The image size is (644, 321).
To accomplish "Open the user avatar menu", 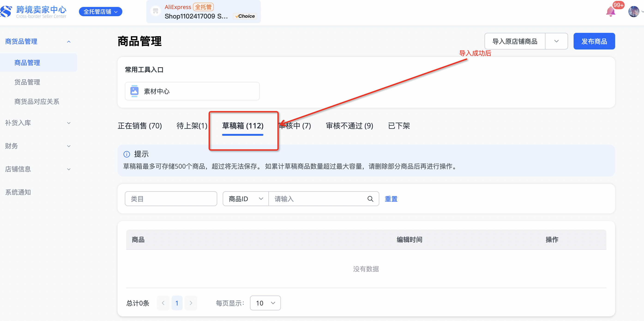I will (x=634, y=12).
